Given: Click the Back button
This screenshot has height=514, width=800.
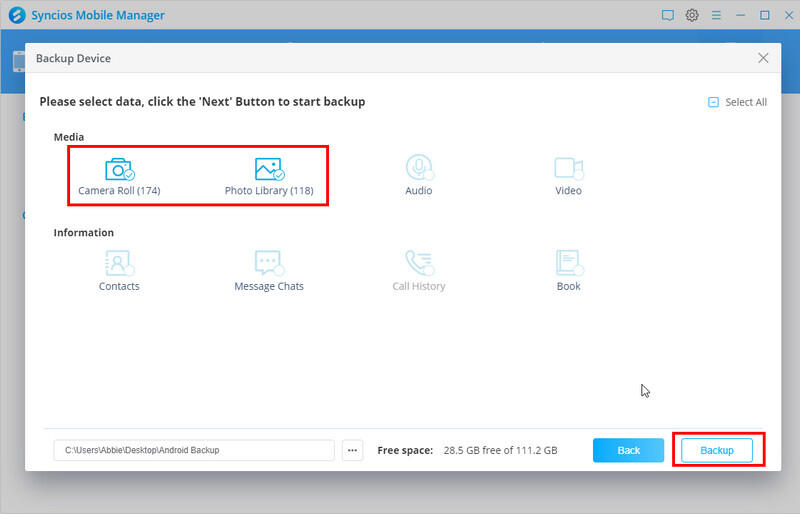Looking at the screenshot, I should 628,450.
